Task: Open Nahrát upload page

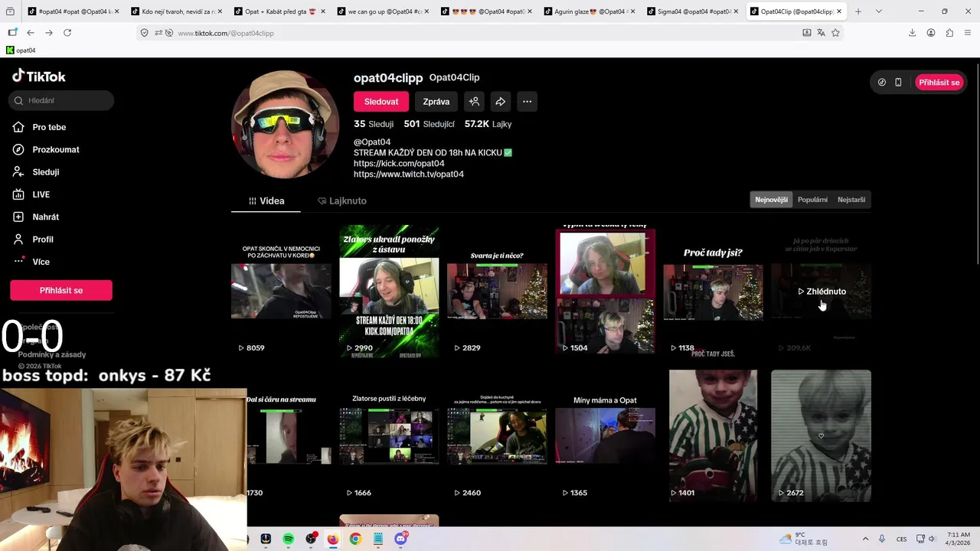Action: (46, 217)
